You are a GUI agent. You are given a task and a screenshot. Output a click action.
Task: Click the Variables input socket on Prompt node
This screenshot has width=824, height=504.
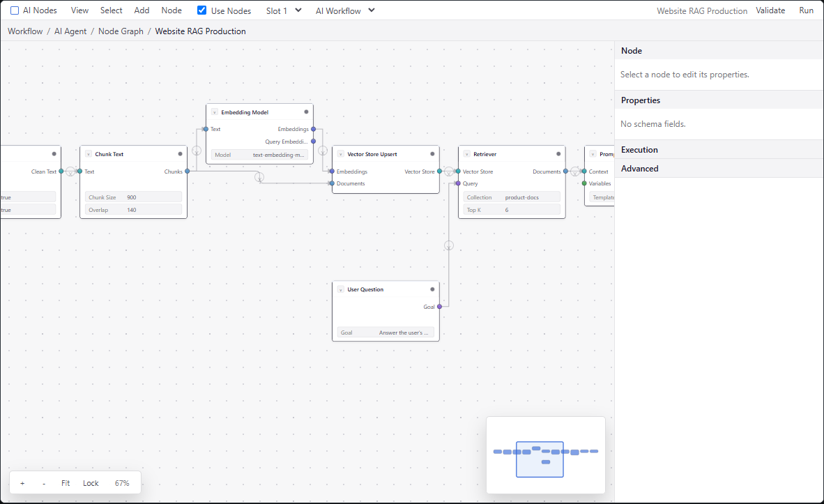584,183
